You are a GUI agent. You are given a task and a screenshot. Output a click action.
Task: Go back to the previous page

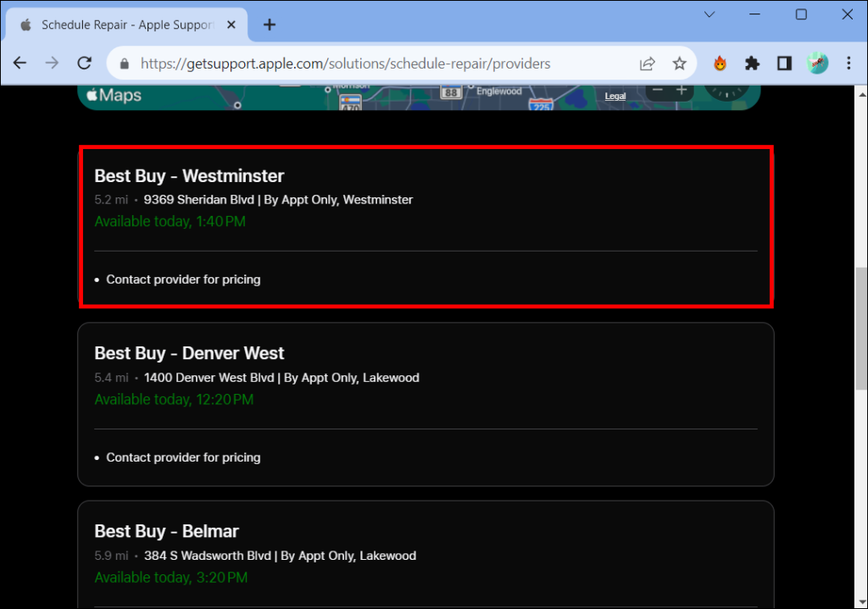tap(20, 63)
